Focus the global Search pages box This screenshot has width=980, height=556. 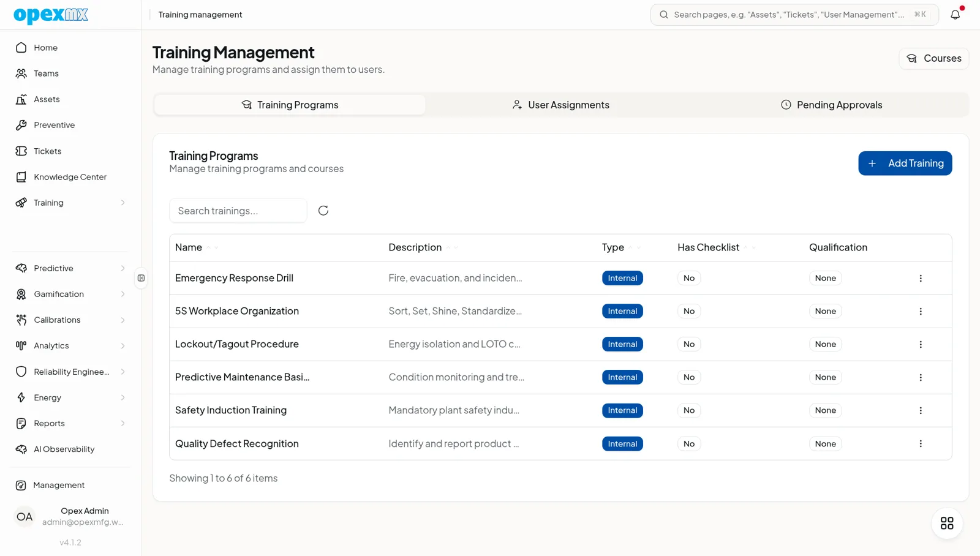[794, 15]
